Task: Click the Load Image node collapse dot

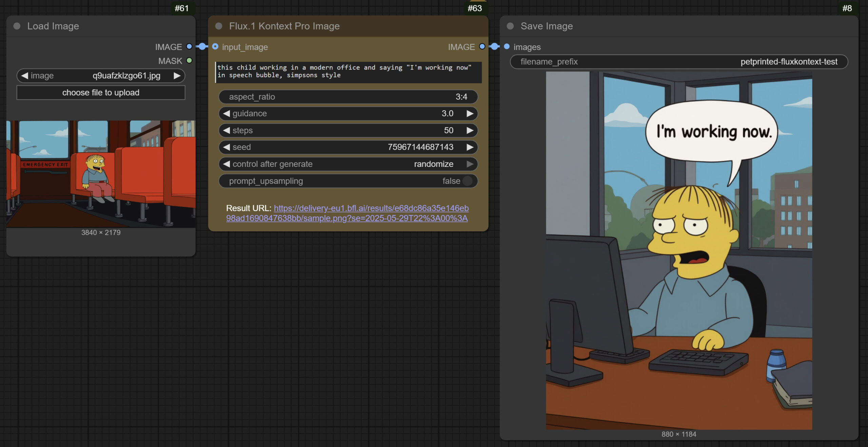Action: (17, 26)
